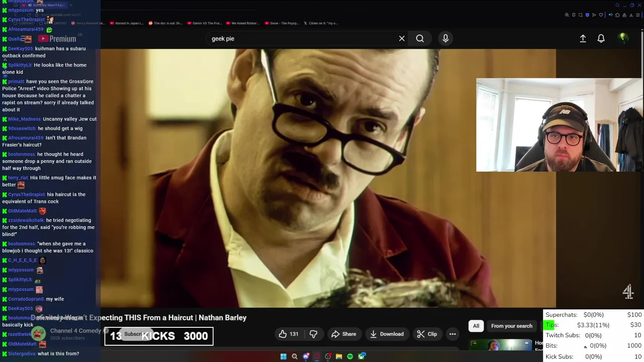The image size is (644, 362).
Task: Click the search magnifier button
Action: 420,38
